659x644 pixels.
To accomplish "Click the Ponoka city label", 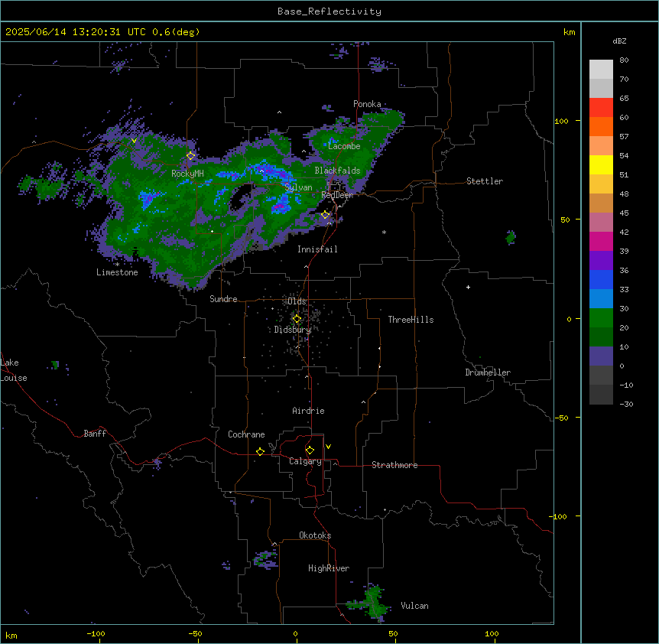I will tap(367, 104).
